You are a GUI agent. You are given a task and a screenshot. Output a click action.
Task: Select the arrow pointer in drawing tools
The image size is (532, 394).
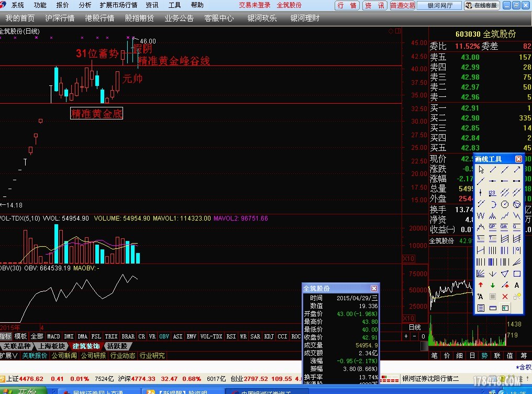click(x=481, y=169)
